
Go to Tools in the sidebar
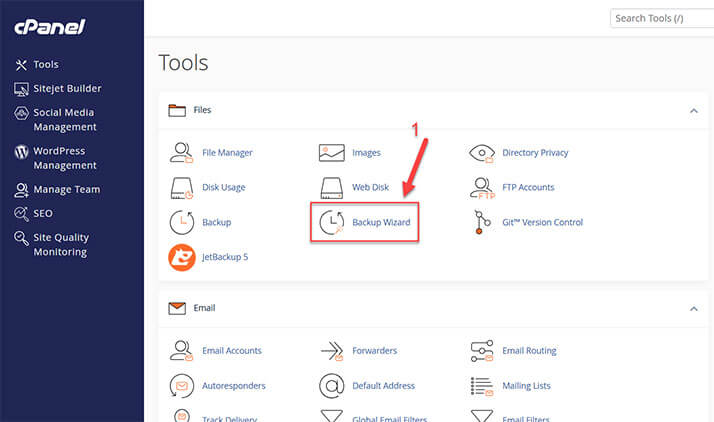[x=46, y=65]
